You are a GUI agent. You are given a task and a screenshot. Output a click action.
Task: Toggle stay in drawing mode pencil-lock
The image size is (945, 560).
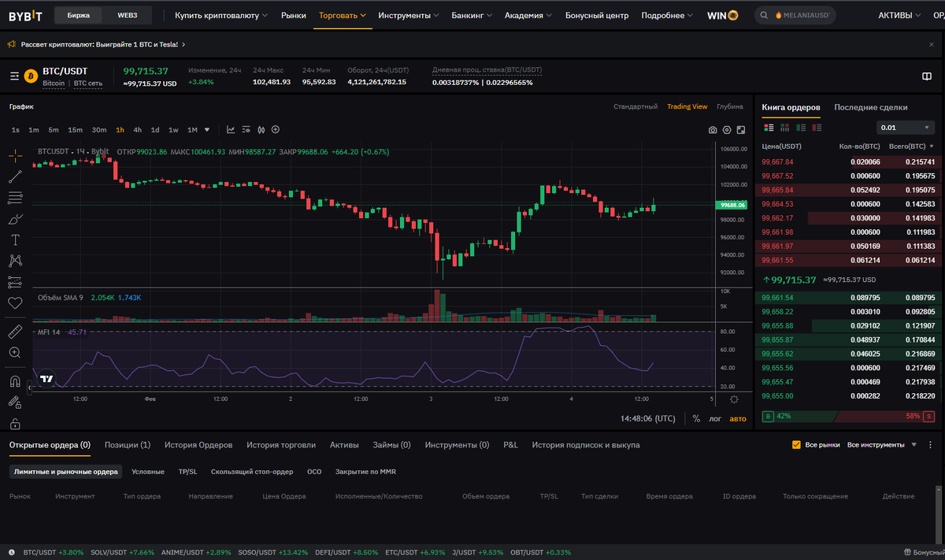tap(15, 402)
